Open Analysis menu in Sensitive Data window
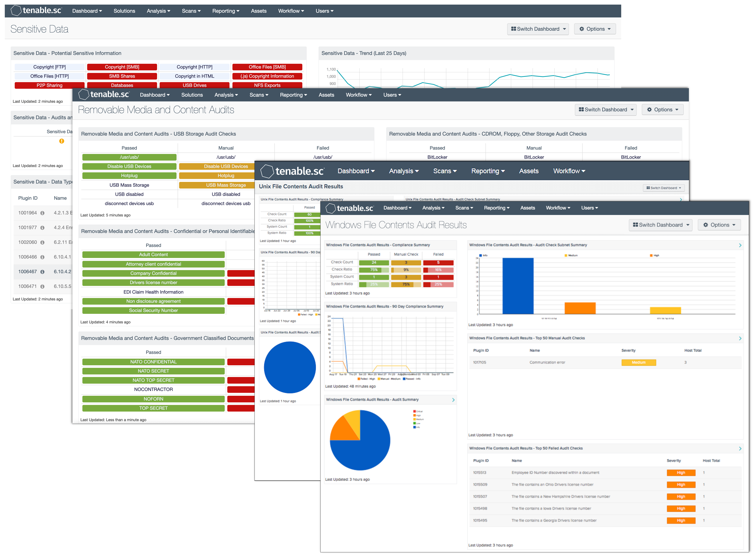Image resolution: width=756 pixels, height=558 pixels. point(158,11)
